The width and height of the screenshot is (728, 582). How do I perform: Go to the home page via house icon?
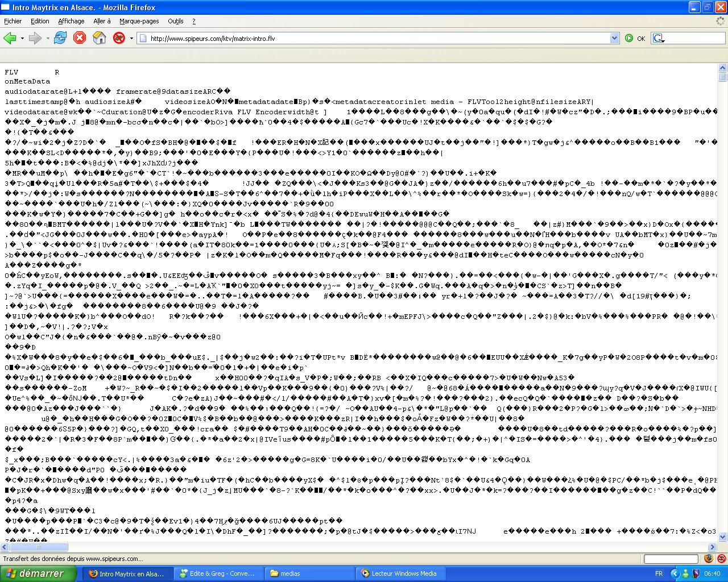pos(100,38)
